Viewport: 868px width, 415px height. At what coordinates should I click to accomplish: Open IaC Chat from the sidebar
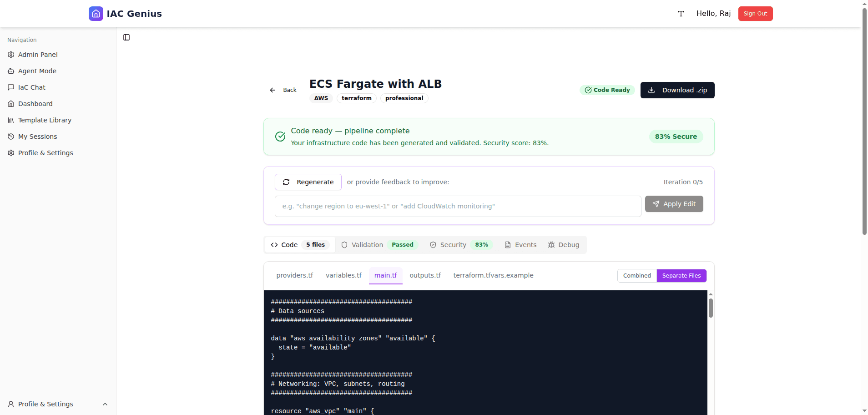coord(31,87)
